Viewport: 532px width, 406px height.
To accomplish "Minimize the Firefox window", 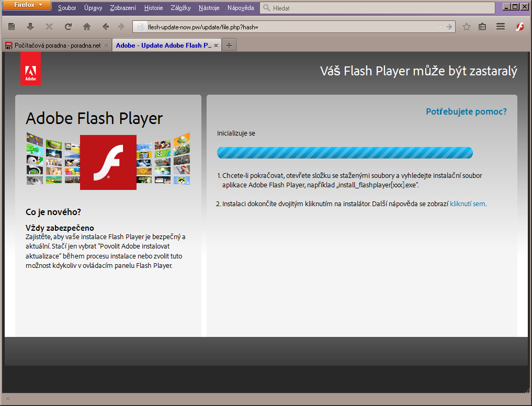I will tap(506, 6).
